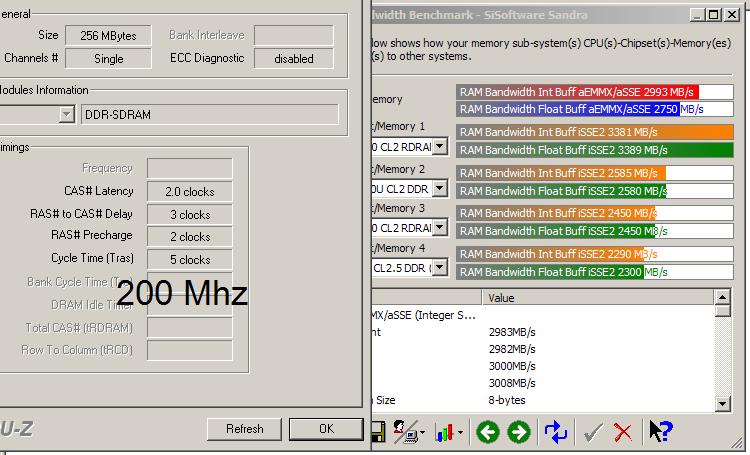Click the blue refresh arrows icon in Sandra

pos(555,432)
